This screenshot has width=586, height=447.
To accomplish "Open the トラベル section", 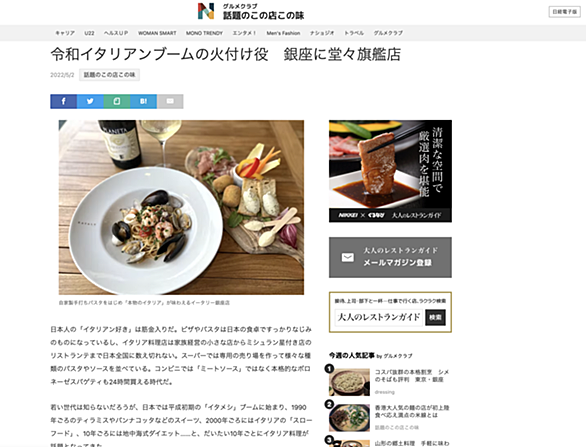I will pos(354,33).
